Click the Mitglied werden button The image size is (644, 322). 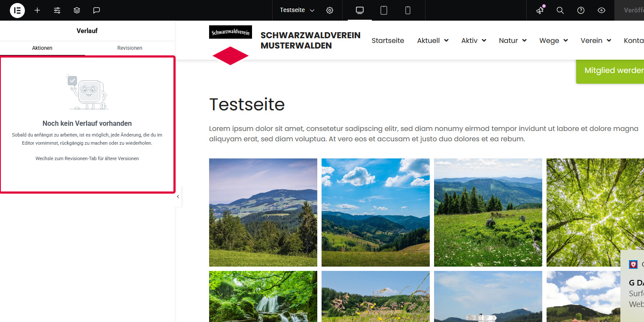[x=610, y=70]
